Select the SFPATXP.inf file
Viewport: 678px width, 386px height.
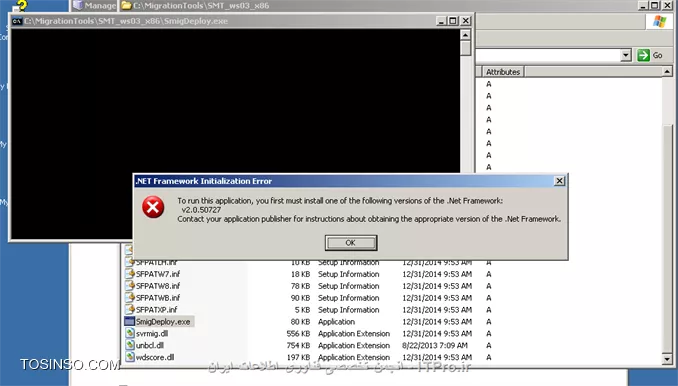pos(157,310)
